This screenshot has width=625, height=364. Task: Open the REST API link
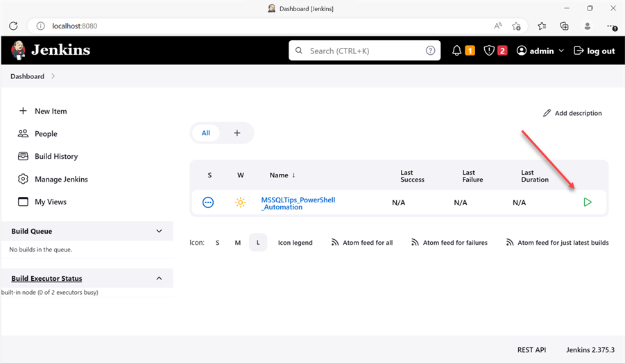pos(531,349)
